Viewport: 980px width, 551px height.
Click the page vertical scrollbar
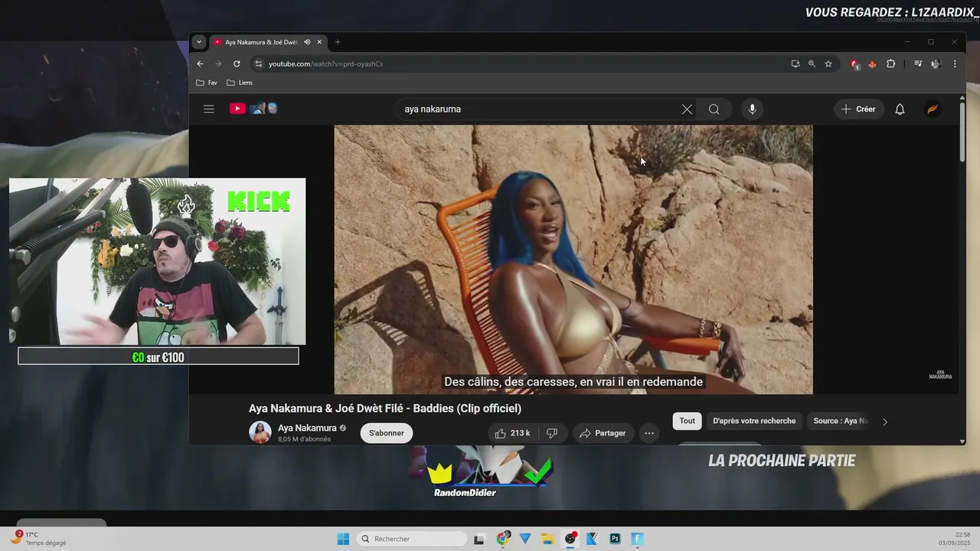click(x=962, y=131)
